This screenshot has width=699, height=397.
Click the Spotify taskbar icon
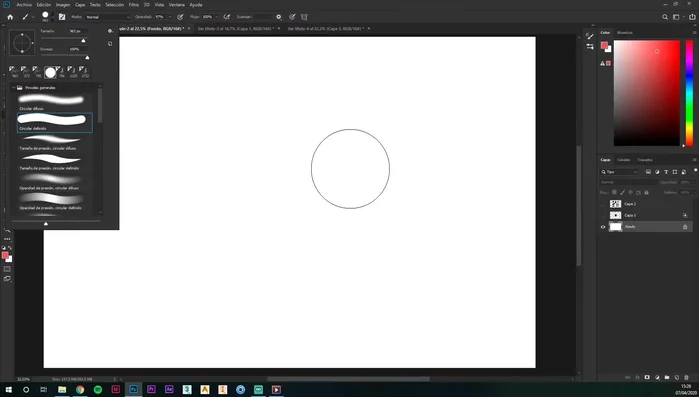coord(98,389)
